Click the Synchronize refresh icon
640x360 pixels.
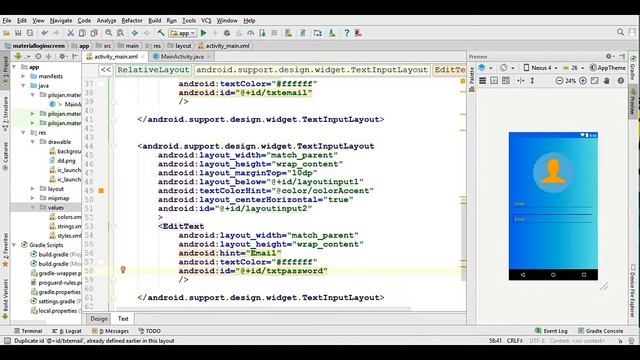(x=30, y=33)
